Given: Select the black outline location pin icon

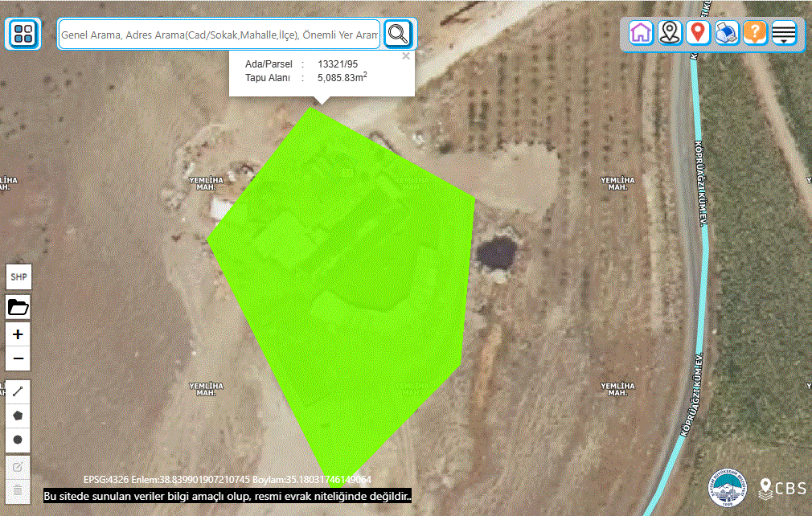Looking at the screenshot, I should (x=670, y=33).
